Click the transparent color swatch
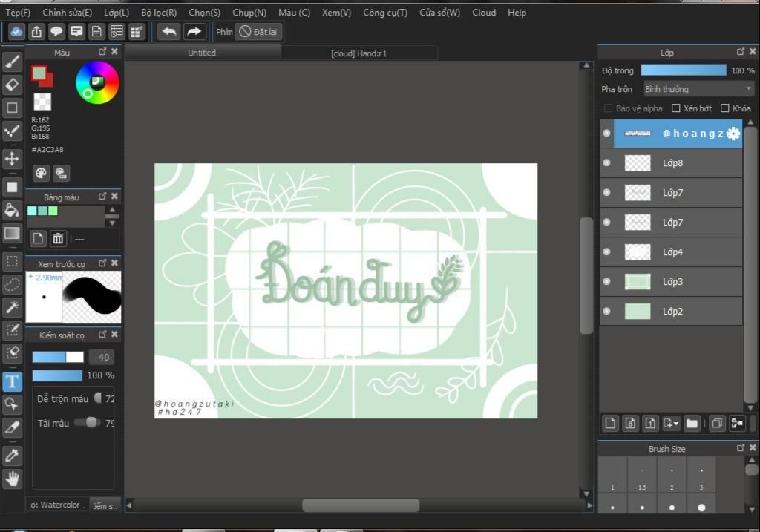The image size is (760, 532). coord(42,102)
